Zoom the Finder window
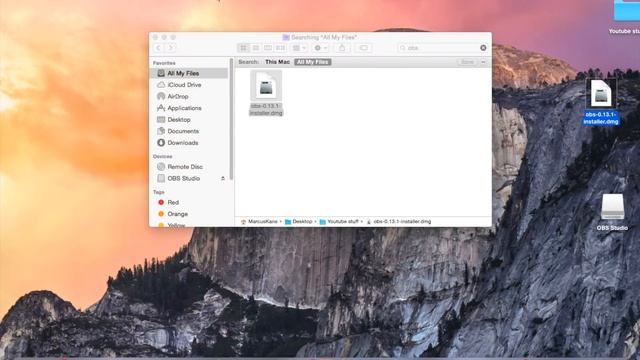This screenshot has width=640, height=360. (173, 37)
